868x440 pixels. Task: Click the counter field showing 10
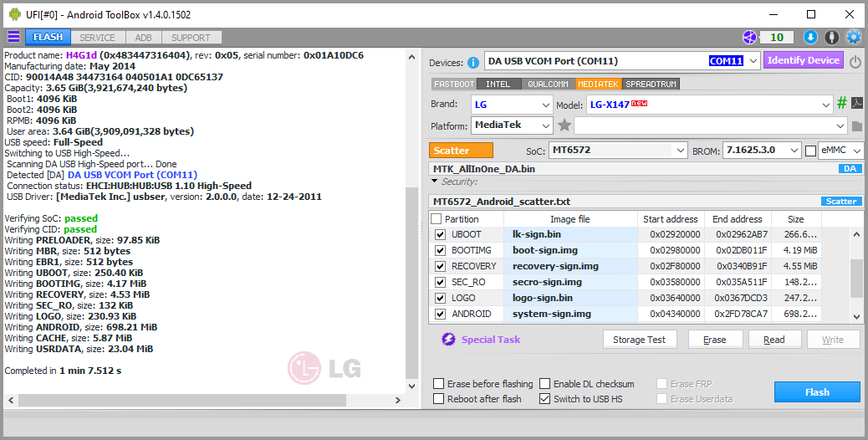(x=776, y=37)
